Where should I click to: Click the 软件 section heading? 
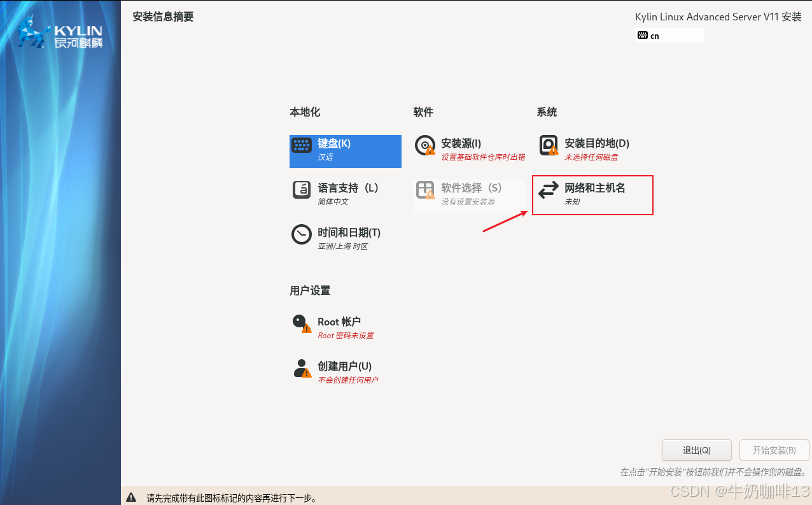point(423,112)
